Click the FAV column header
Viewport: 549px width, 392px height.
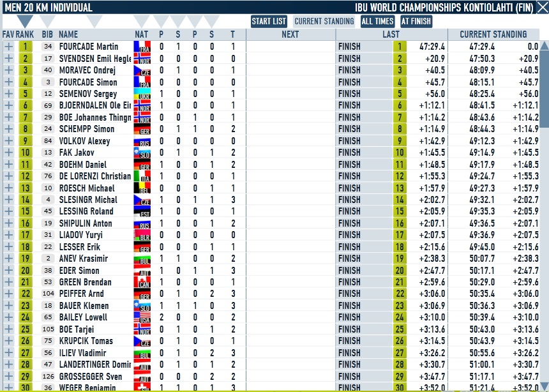click(8, 34)
